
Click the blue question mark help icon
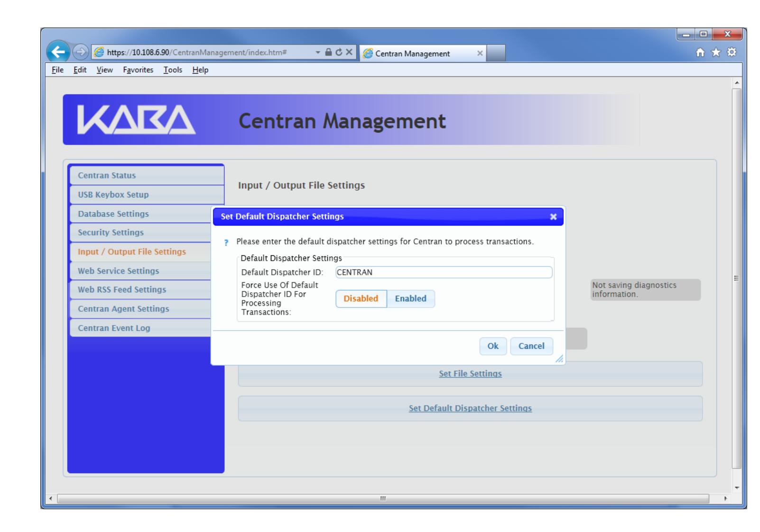tap(226, 243)
